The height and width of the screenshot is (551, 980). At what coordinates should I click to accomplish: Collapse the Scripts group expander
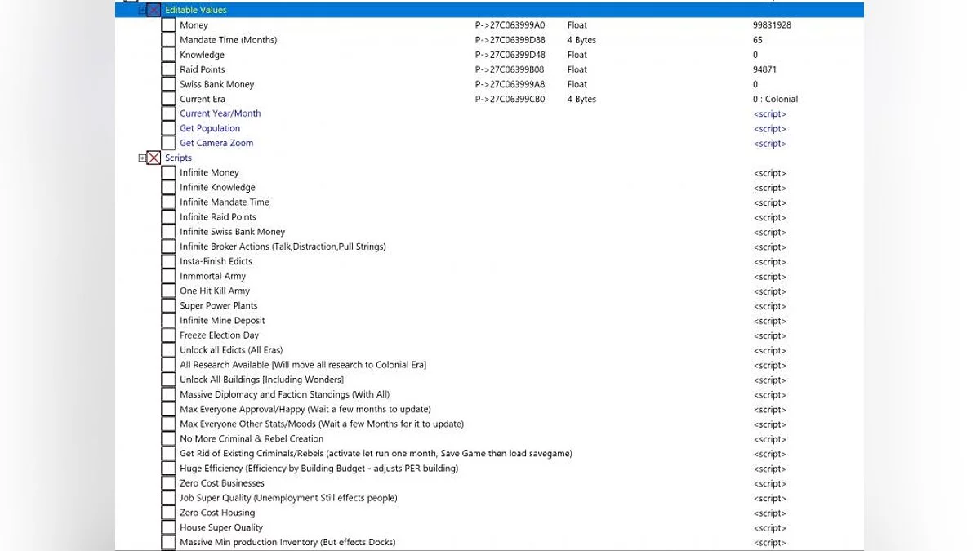coord(143,158)
